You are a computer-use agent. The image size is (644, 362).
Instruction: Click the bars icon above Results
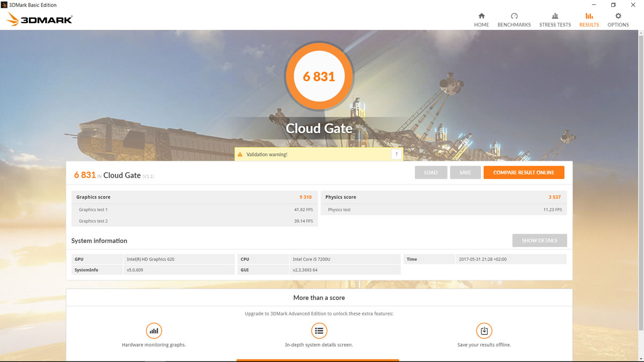tap(589, 16)
